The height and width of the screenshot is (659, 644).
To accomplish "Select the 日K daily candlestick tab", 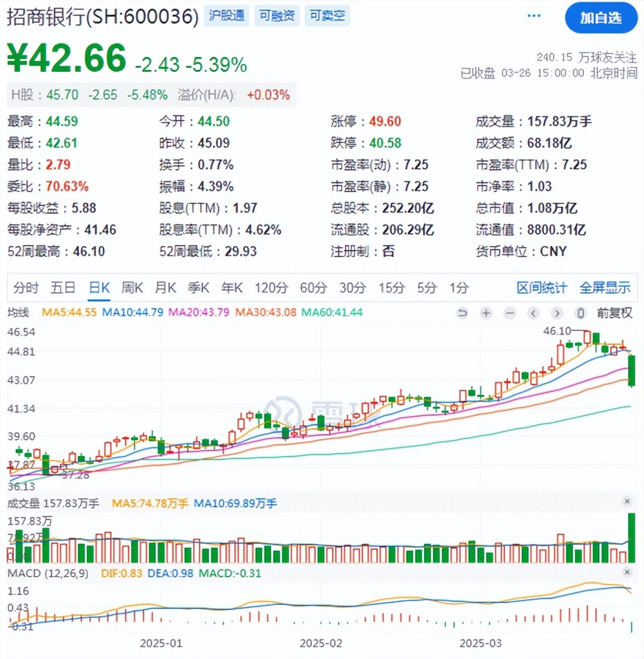I will click(99, 288).
